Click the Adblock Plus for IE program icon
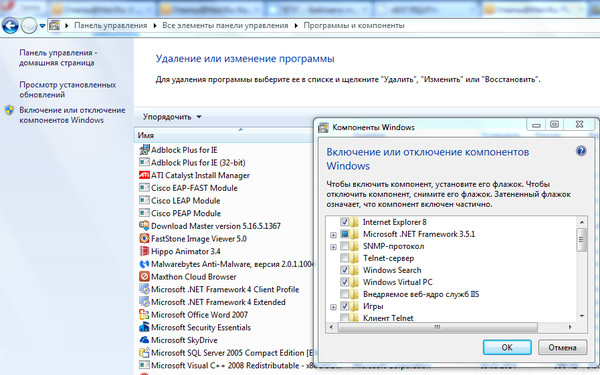600x375 pixels. pyautogui.click(x=144, y=150)
